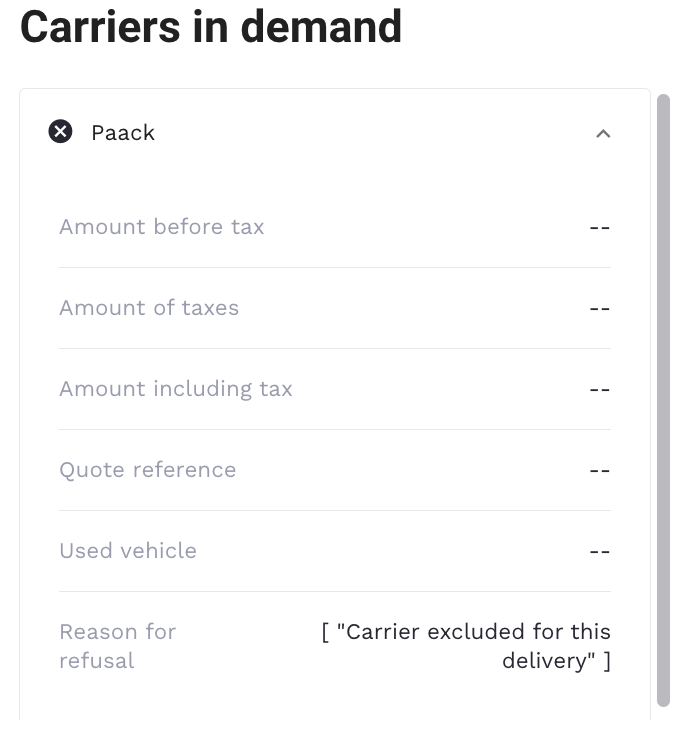This screenshot has width=684, height=732.
Task: Click the divider line under Amount before tax
Action: pyautogui.click(x=334, y=267)
